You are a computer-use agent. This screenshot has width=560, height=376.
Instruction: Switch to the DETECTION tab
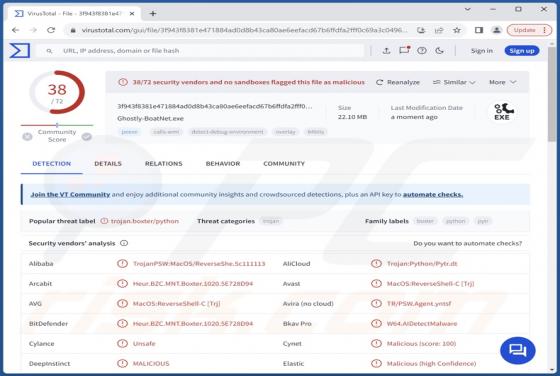[52, 164]
